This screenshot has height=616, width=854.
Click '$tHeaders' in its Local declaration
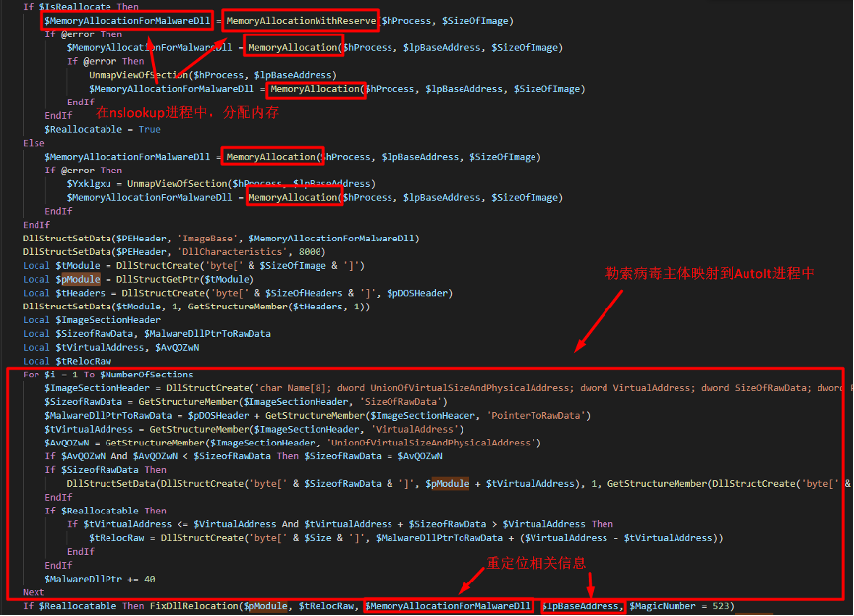point(81,293)
